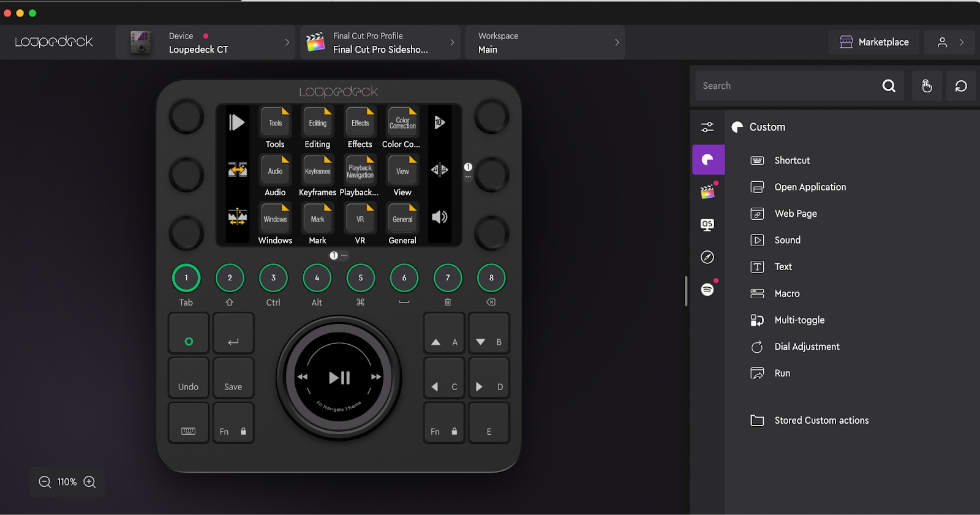Viewport: 980px width, 515px height.
Task: Open the Playback Navigation folder button
Action: [360, 171]
